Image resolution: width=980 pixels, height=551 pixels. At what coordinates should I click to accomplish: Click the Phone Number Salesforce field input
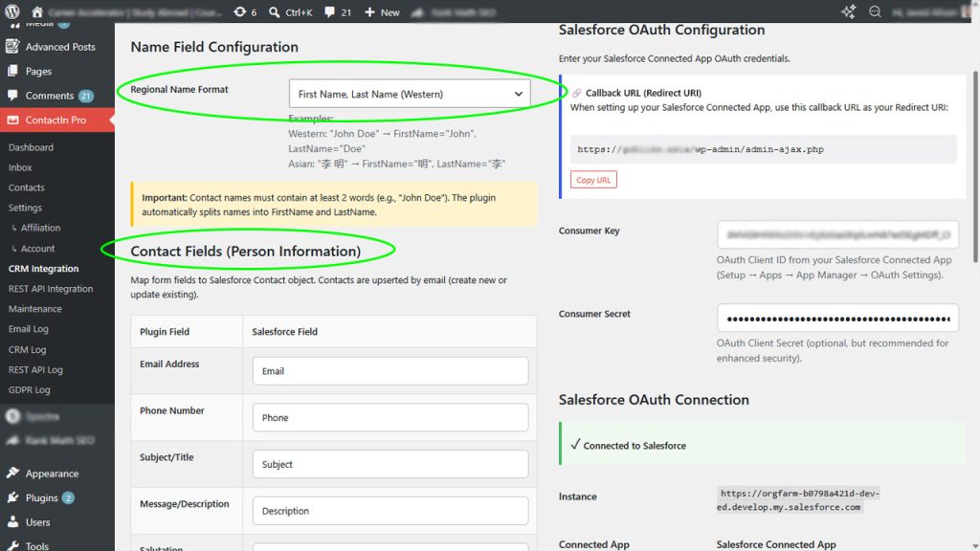[x=390, y=417]
